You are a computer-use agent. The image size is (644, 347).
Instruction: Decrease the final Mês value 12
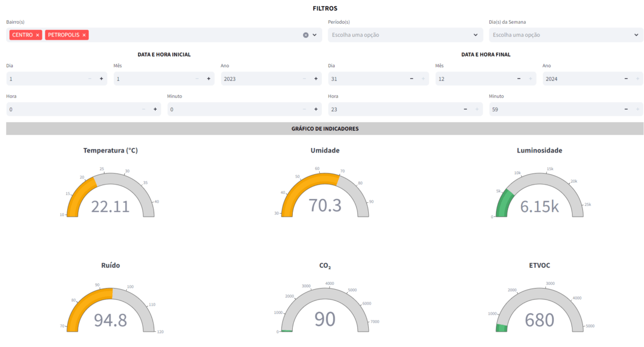click(519, 79)
